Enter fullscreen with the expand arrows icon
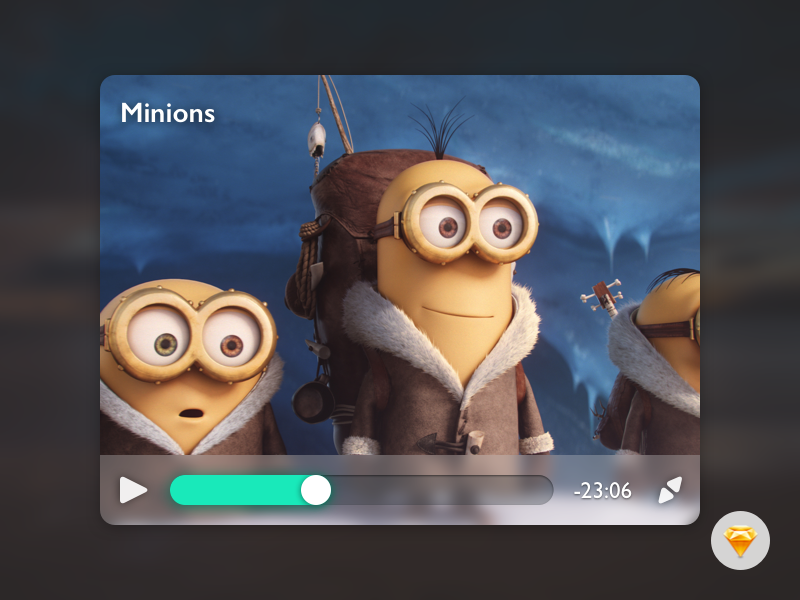The height and width of the screenshot is (600, 800). [x=670, y=490]
